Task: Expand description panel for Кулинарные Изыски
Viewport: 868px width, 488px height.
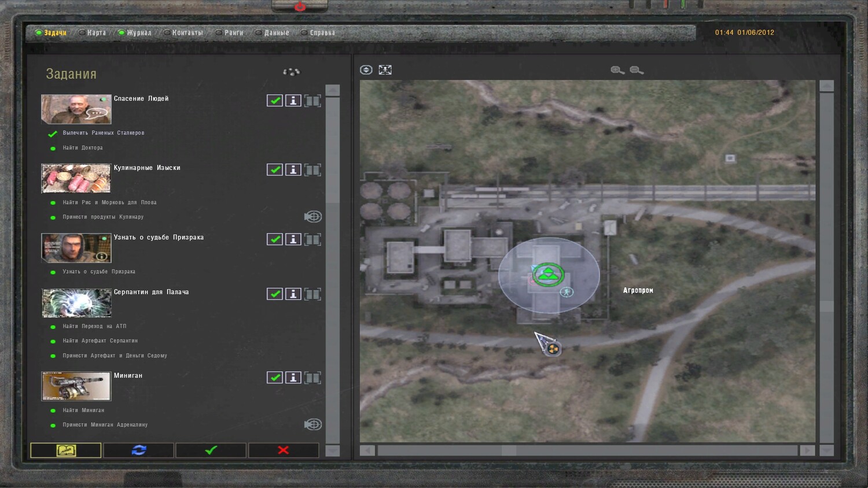Action: pos(312,170)
